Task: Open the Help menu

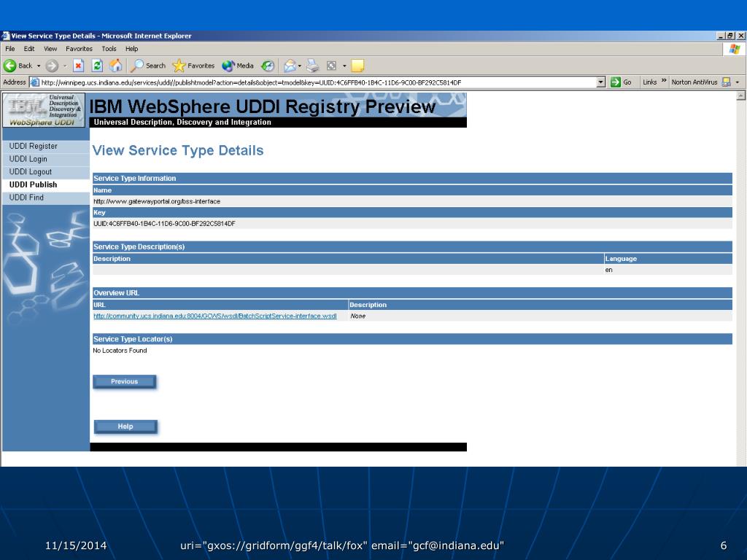Action: (x=132, y=49)
